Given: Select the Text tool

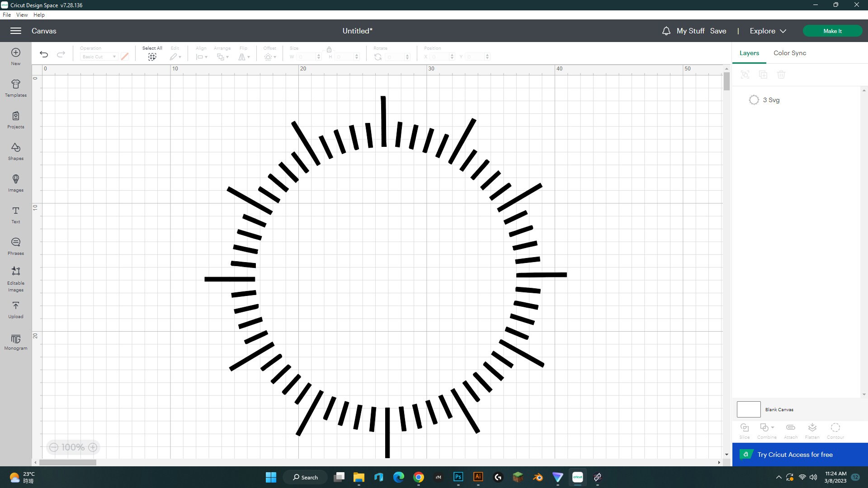Looking at the screenshot, I should click(15, 215).
